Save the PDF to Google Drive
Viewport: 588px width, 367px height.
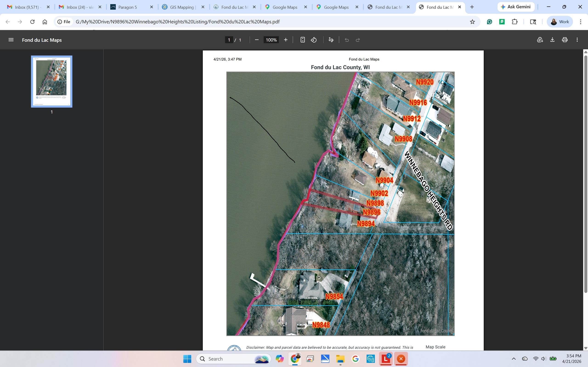tap(540, 40)
